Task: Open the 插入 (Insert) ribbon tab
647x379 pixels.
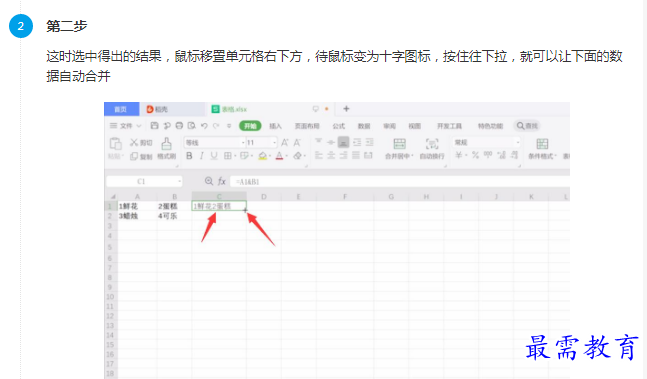Action: tap(275, 126)
